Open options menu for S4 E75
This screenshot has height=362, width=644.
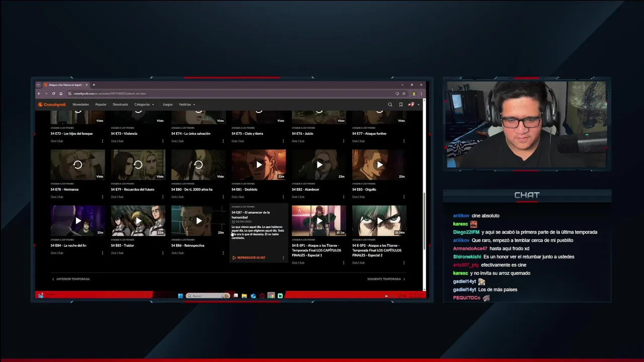tap(283, 141)
